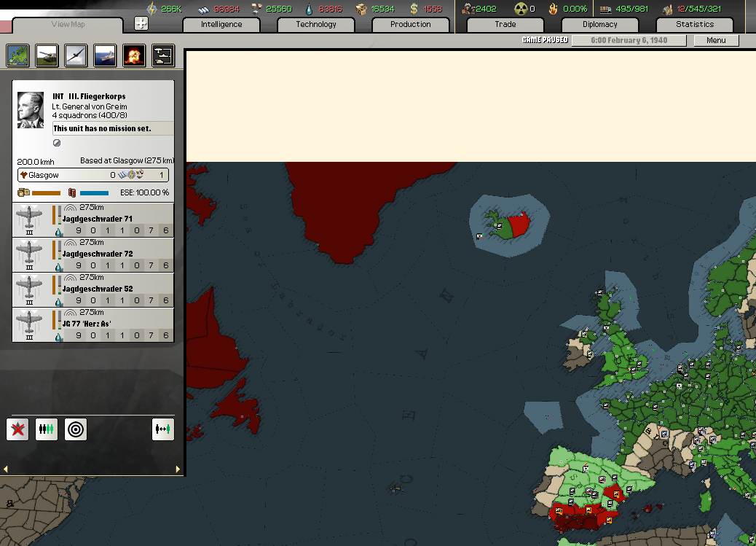Click the Glasgow airbase icon
The width and height of the screenshot is (756, 546).
(23, 175)
